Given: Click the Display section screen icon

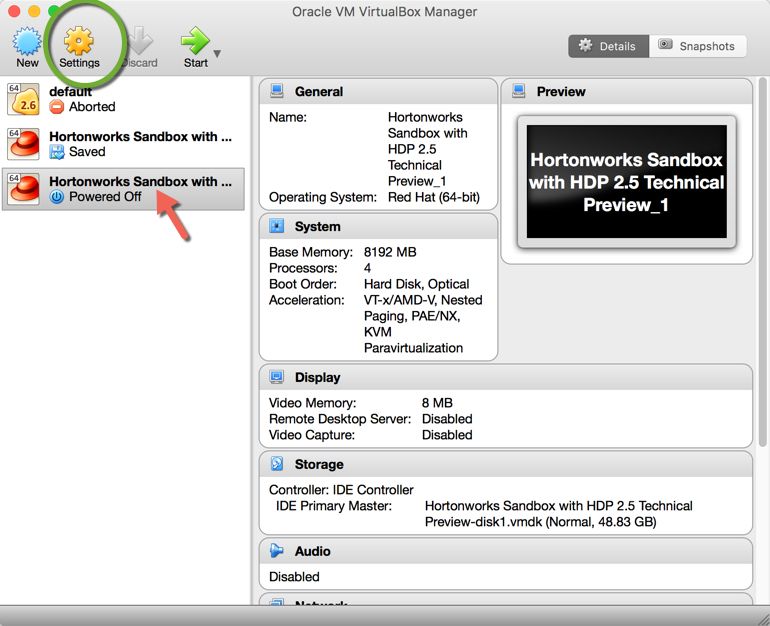Looking at the screenshot, I should (x=276, y=377).
